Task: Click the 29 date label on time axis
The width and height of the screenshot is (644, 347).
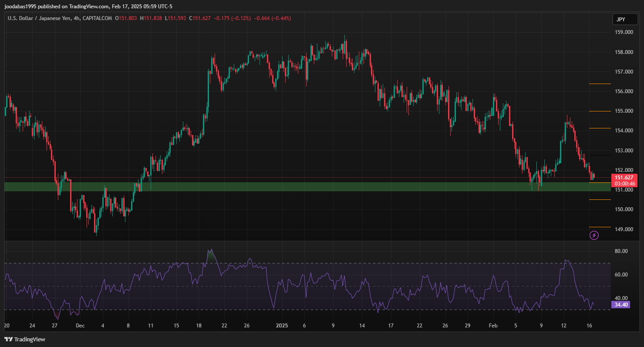Action: coord(467,326)
